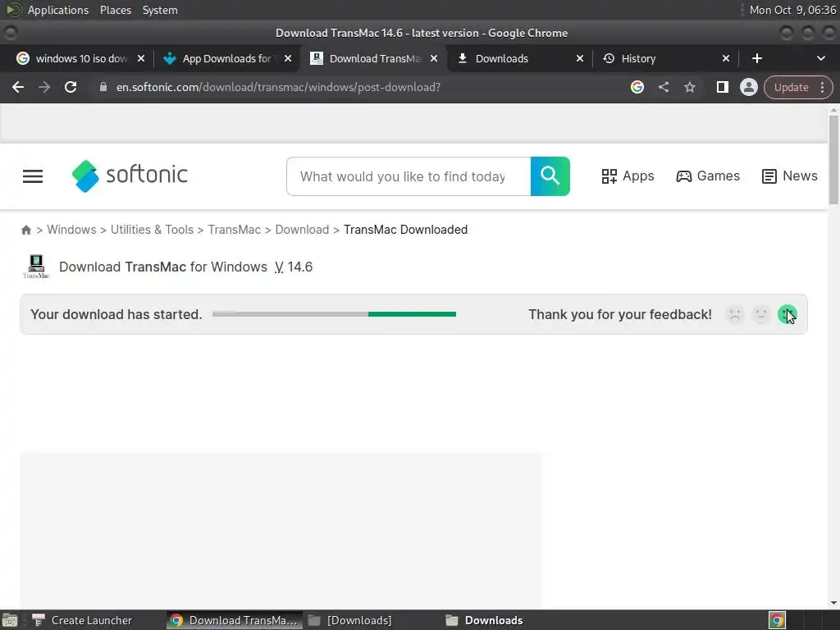Click the magnifier search button

[x=550, y=176]
